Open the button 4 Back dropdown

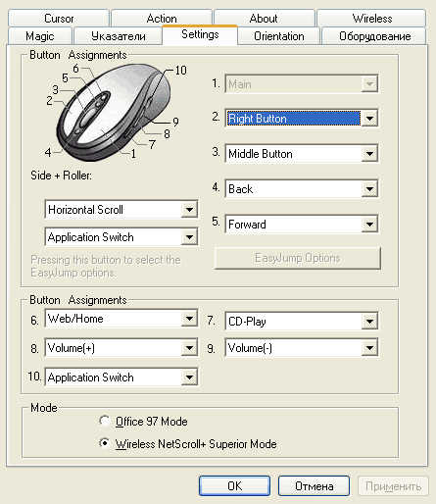point(302,188)
